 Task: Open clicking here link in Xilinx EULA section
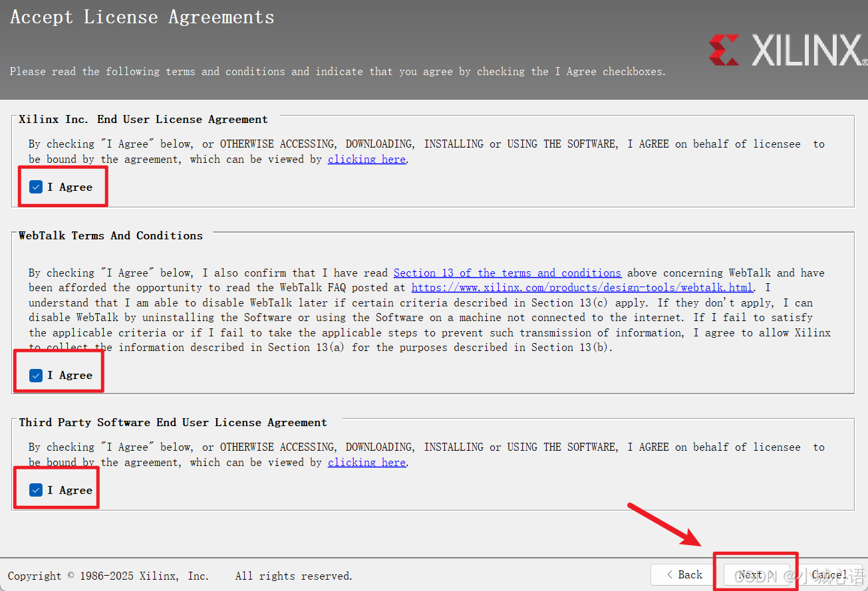click(366, 160)
